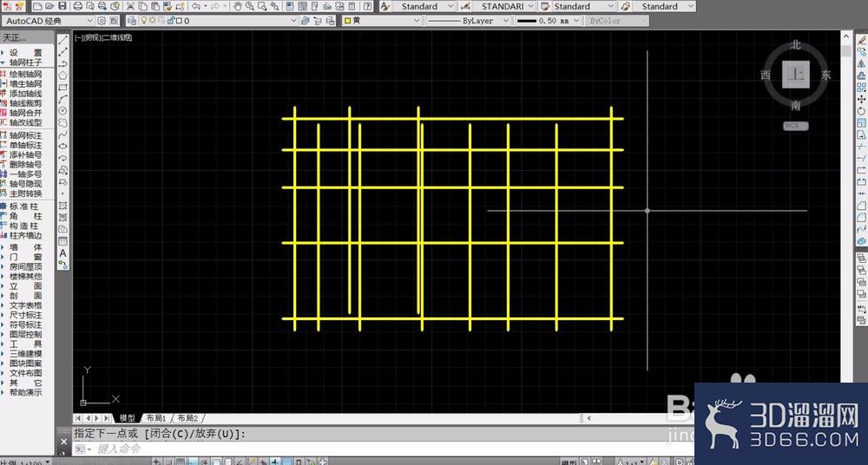Toggle the layer lock icon

click(171, 21)
